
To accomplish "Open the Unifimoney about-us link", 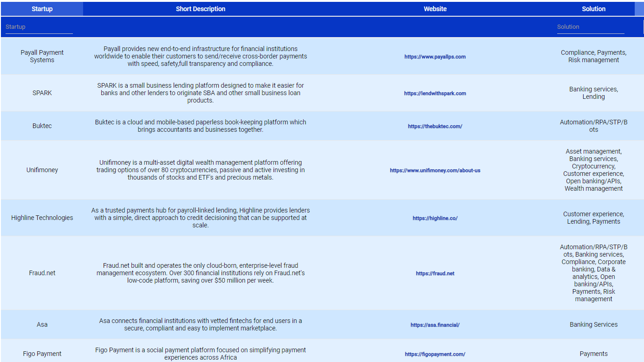I will click(435, 170).
